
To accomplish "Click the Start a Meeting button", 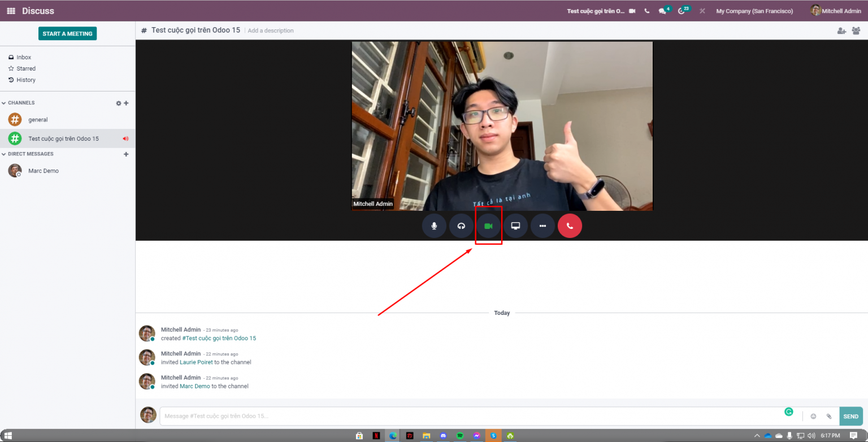I will (x=67, y=34).
